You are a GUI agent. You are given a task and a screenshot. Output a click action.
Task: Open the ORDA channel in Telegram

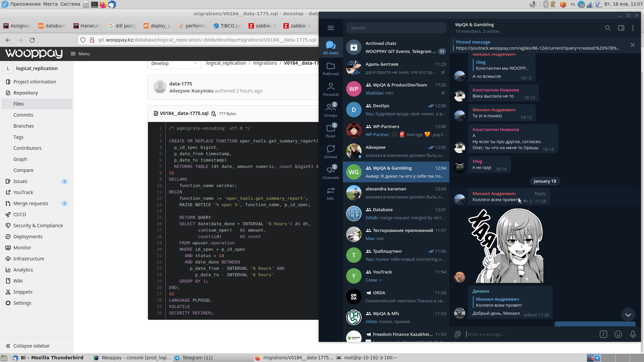click(396, 297)
